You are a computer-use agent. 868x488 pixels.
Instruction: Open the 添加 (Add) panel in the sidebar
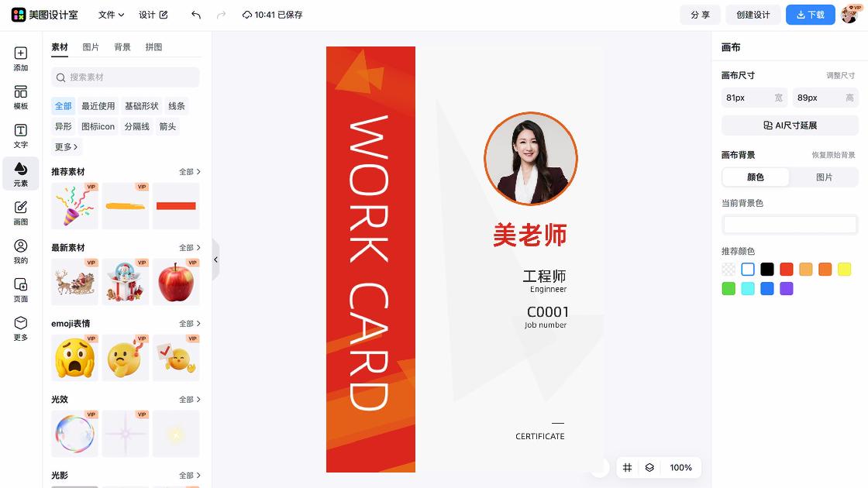click(x=20, y=60)
